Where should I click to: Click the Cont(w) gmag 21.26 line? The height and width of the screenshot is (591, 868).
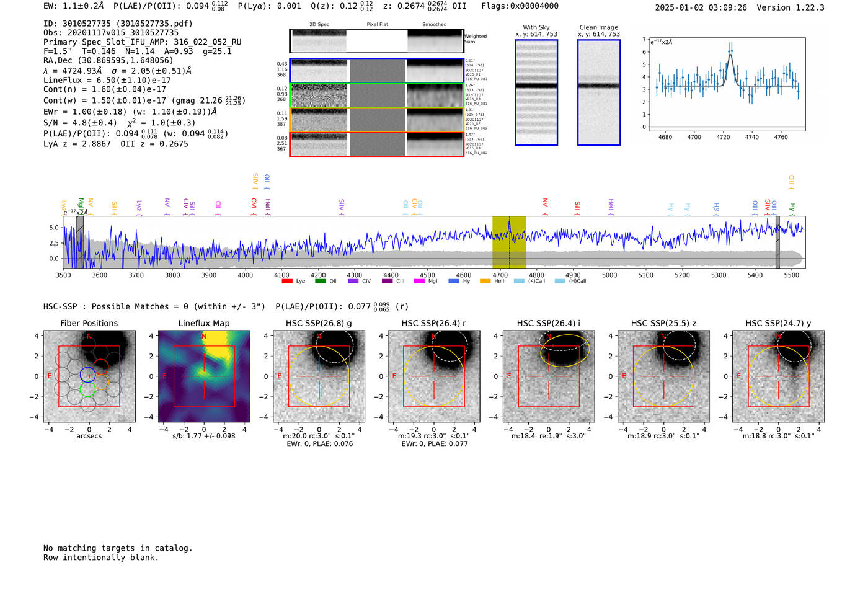point(144,100)
